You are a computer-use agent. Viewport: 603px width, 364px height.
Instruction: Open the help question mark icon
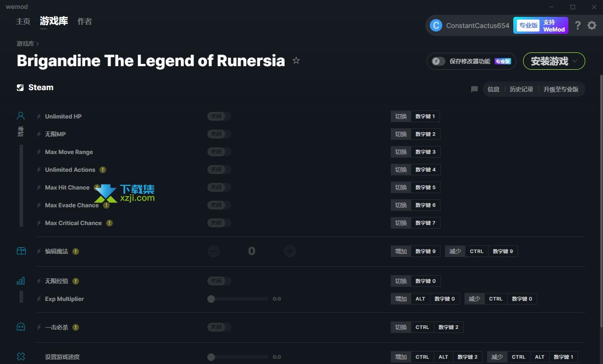(x=577, y=25)
